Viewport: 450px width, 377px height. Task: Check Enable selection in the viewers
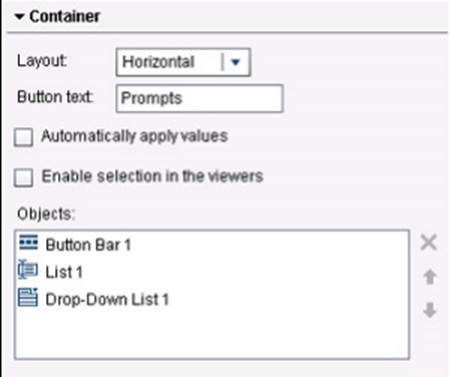pyautogui.click(x=23, y=177)
